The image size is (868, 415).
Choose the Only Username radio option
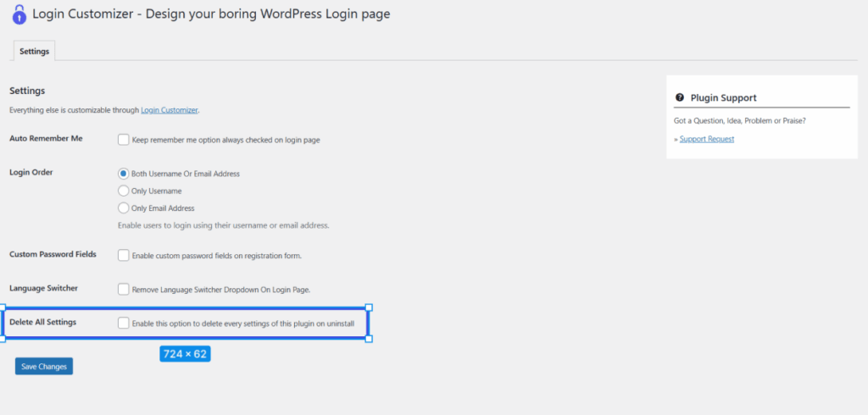pyautogui.click(x=124, y=191)
